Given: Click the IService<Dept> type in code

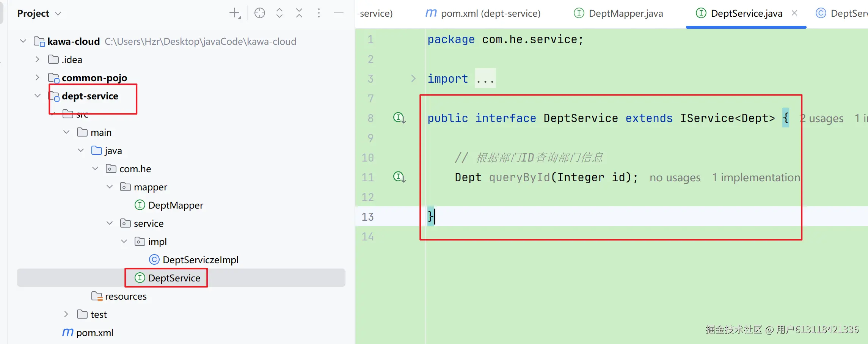Looking at the screenshot, I should coord(727,118).
